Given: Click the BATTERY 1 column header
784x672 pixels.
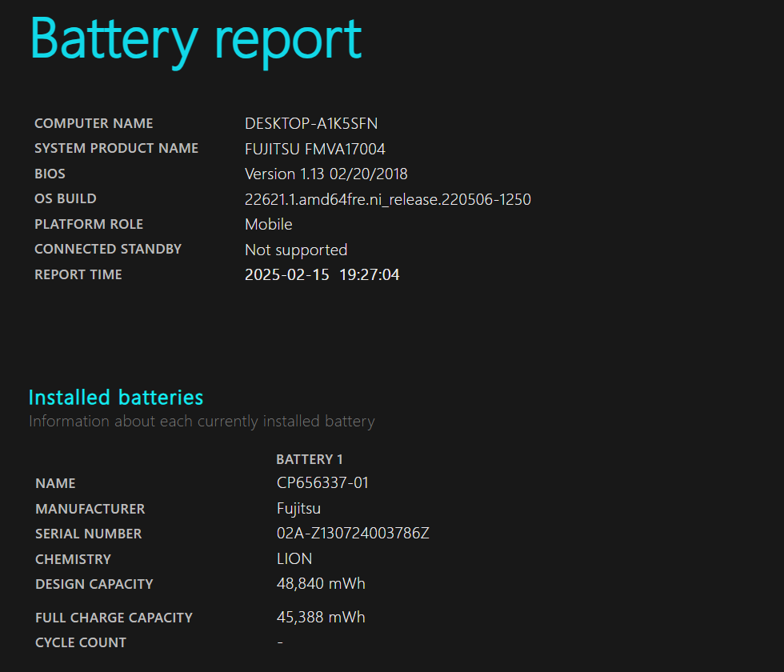Looking at the screenshot, I should click(x=310, y=459).
